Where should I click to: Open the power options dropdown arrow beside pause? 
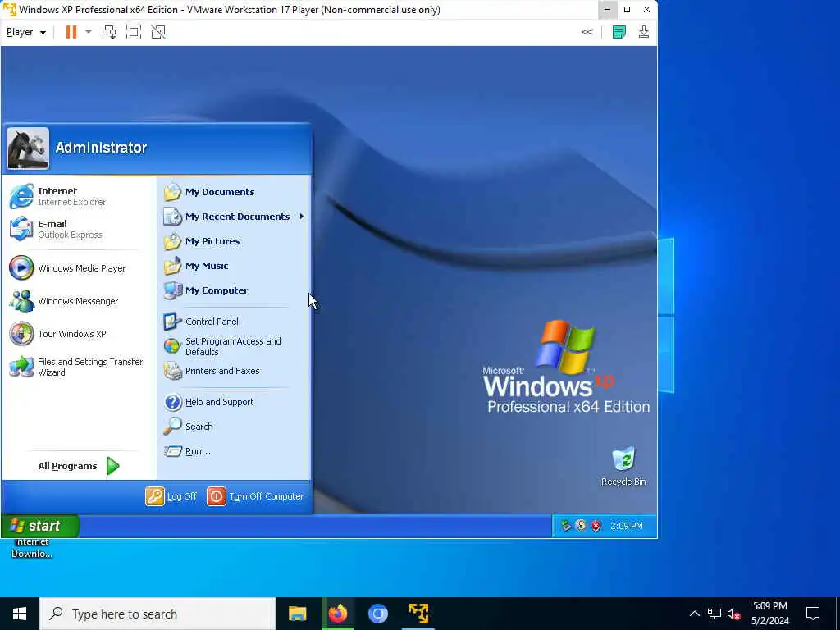[x=89, y=32]
